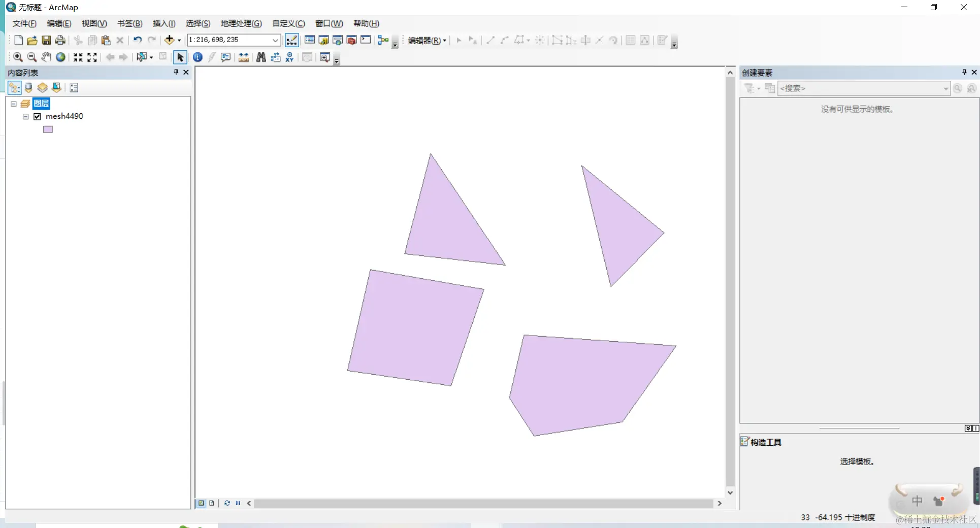
Task: Click the Paste clipboard icon
Action: [x=106, y=40]
